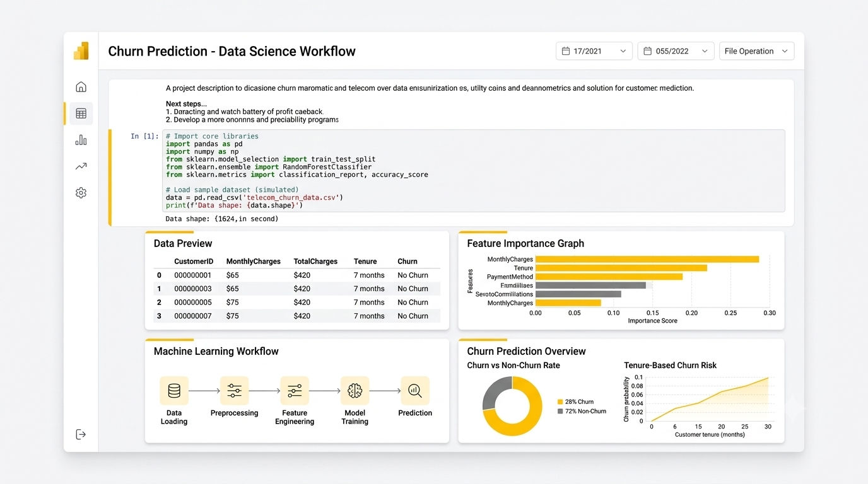
Task: Click the top MonthlyCharges importance bar
Action: (647, 259)
